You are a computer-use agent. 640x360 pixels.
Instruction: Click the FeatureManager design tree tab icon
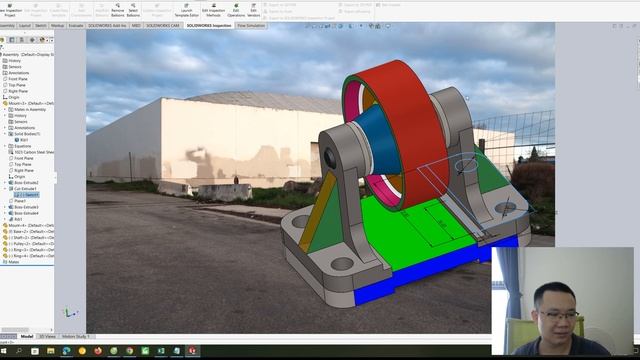[2, 40]
